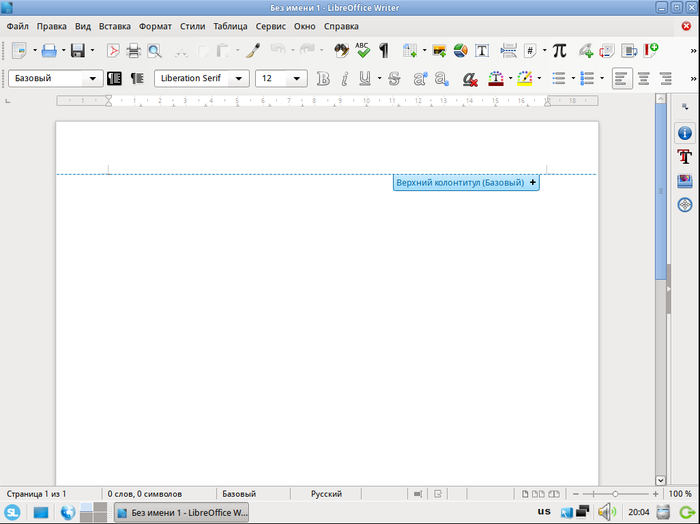The image size is (700, 524).
Task: Click the Clear Direct Formatting icon
Action: click(470, 78)
